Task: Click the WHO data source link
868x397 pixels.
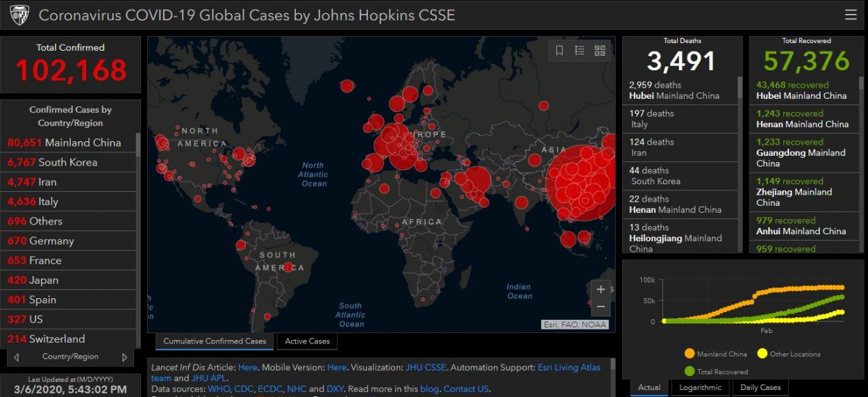Action: coord(217,389)
